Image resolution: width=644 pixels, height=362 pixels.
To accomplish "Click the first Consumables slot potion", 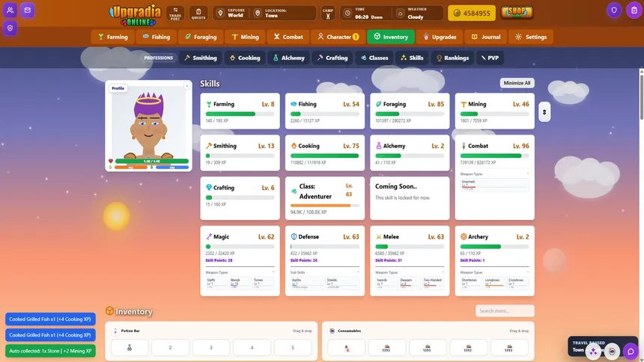I will click(x=346, y=348).
